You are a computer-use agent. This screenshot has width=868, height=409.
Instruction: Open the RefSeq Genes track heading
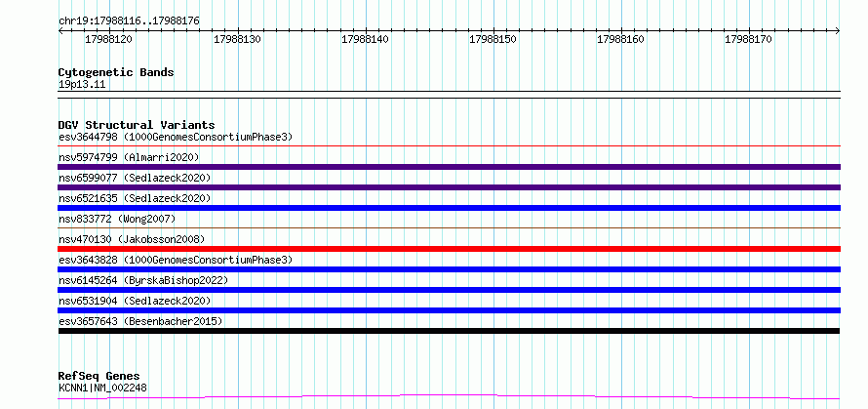click(99, 377)
